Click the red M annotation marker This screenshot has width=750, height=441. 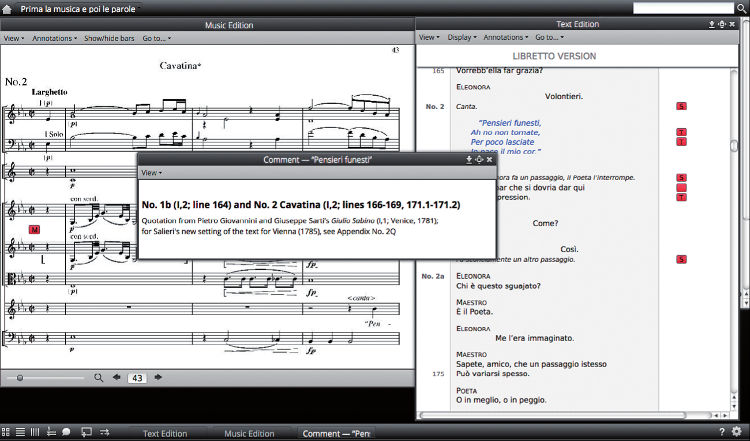34,229
